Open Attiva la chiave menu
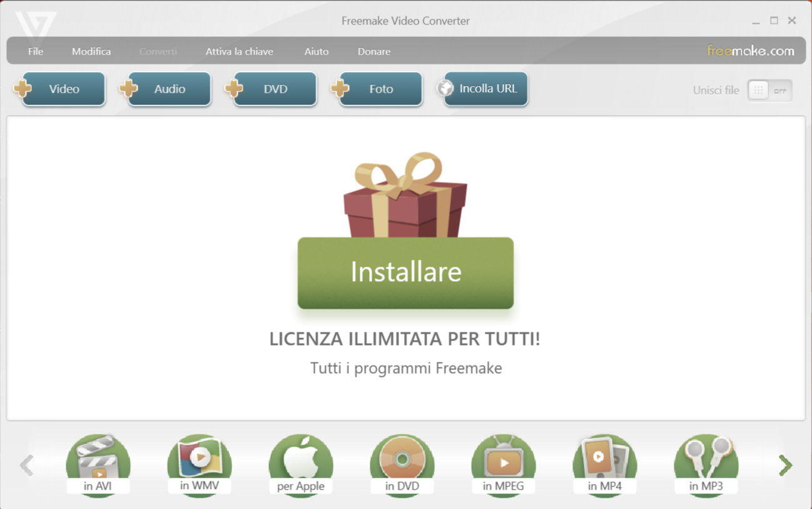 (x=240, y=51)
